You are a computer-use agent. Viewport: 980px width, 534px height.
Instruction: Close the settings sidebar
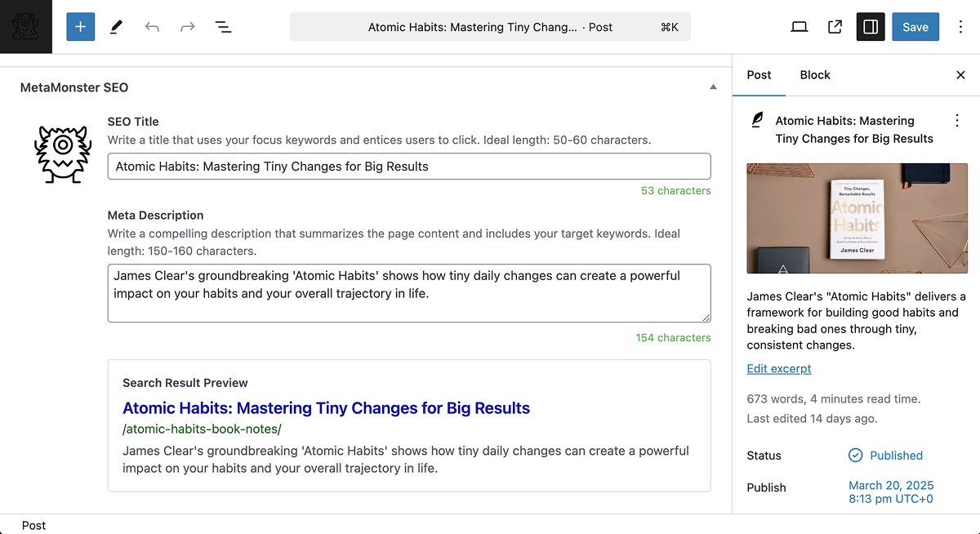click(x=960, y=75)
